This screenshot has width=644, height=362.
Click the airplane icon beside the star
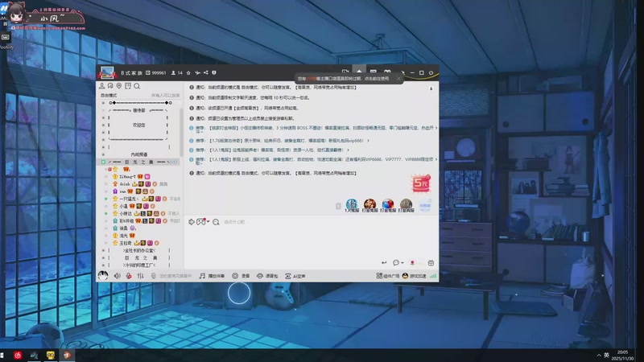tap(197, 73)
